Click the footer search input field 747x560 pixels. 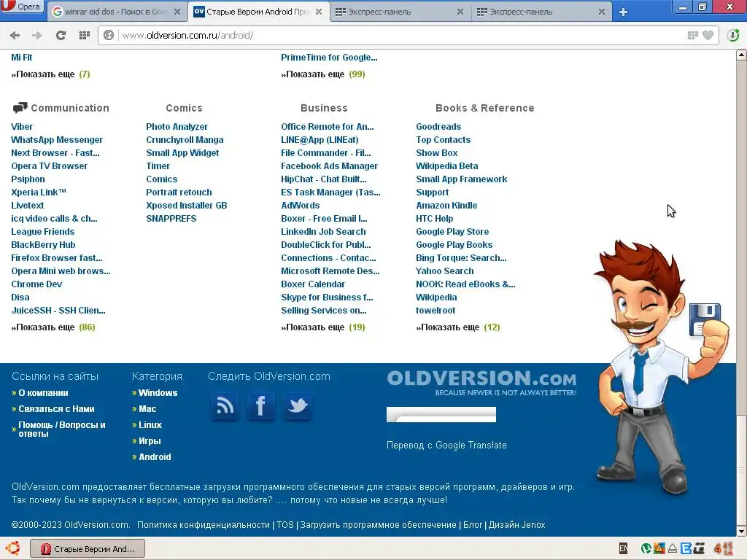(441, 414)
